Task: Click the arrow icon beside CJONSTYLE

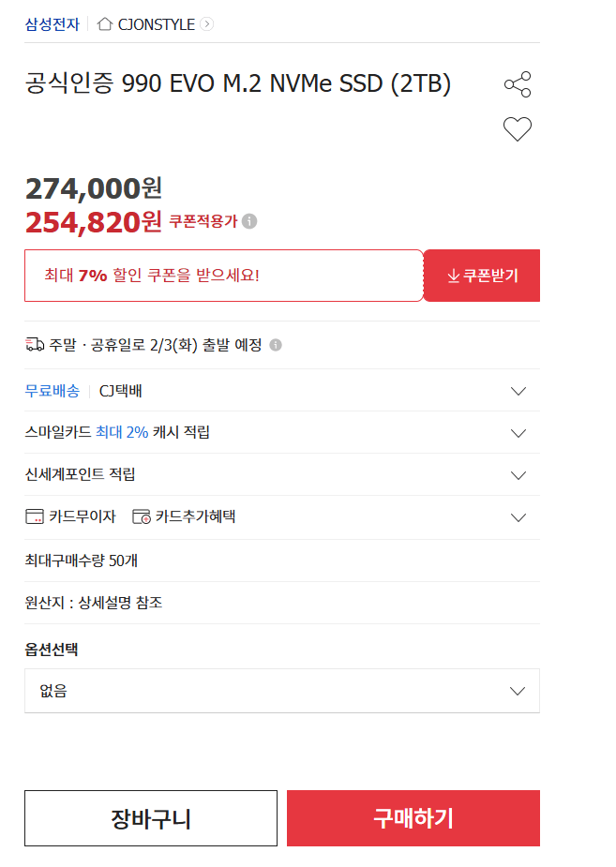Action: pyautogui.click(x=207, y=24)
